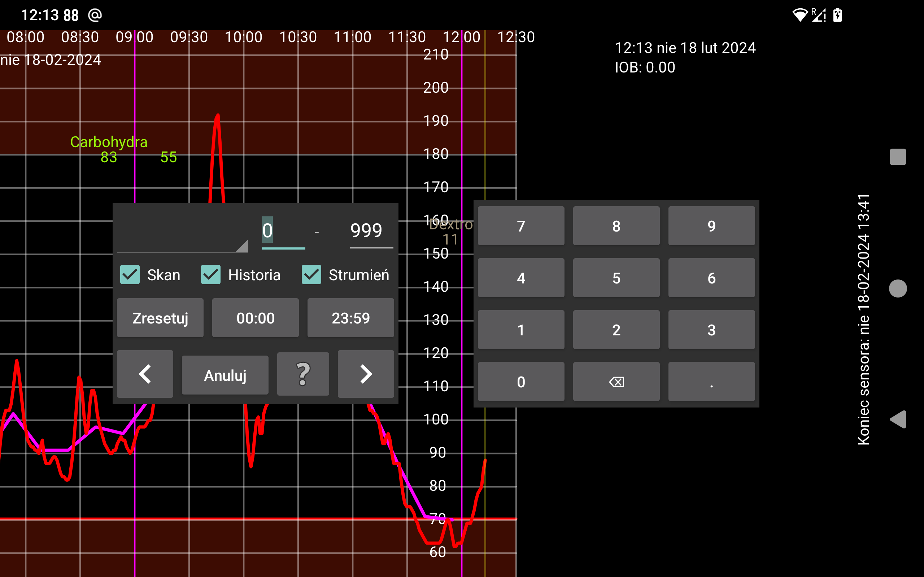Click the Zresetuj button
The height and width of the screenshot is (577, 924).
(160, 318)
